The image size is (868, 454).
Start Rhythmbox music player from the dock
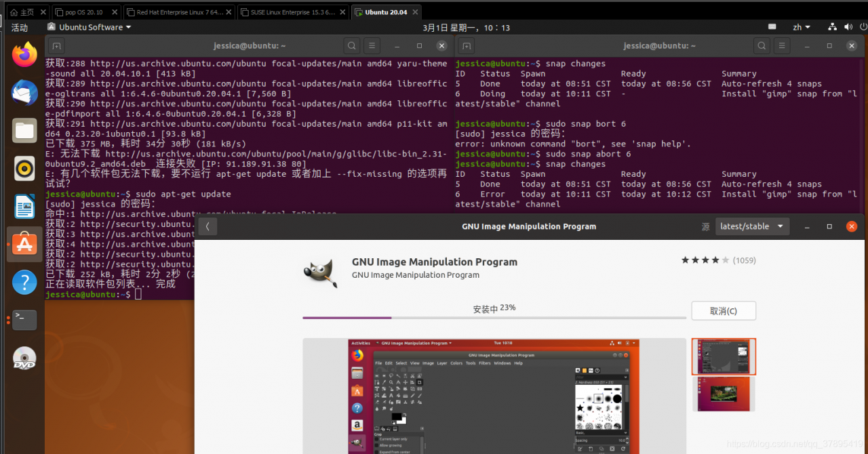24,168
